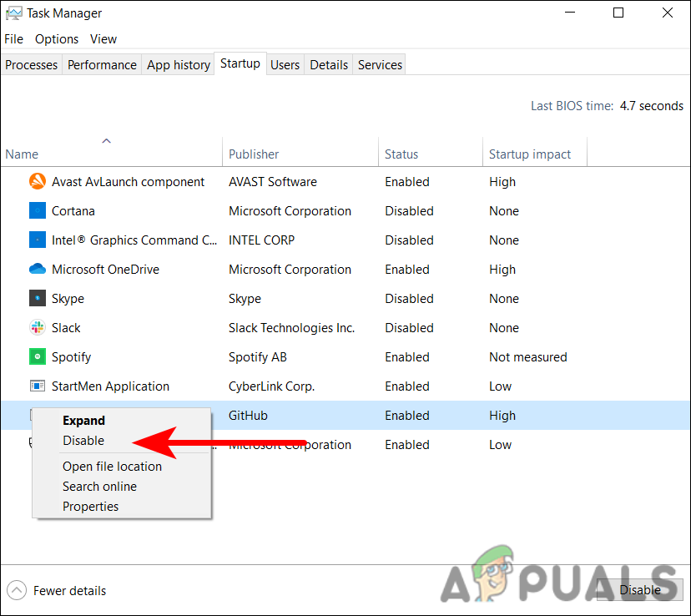691x616 pixels.
Task: Click the Cortana app icon
Action: 38,210
